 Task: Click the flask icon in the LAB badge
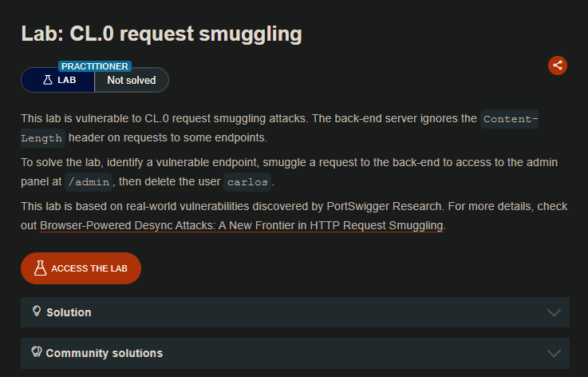48,80
